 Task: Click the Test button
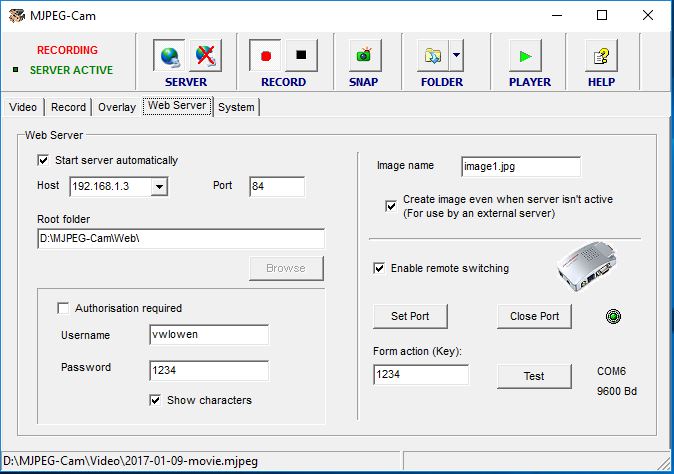point(534,376)
